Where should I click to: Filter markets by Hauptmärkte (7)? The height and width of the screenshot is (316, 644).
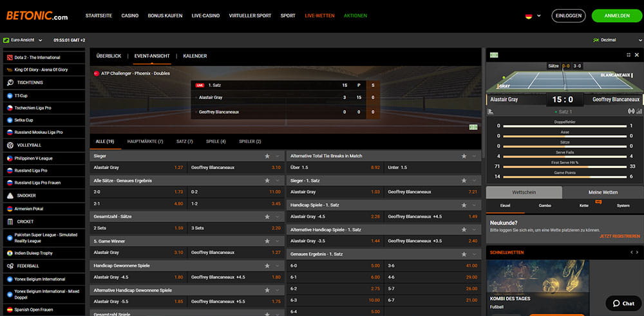pyautogui.click(x=146, y=142)
